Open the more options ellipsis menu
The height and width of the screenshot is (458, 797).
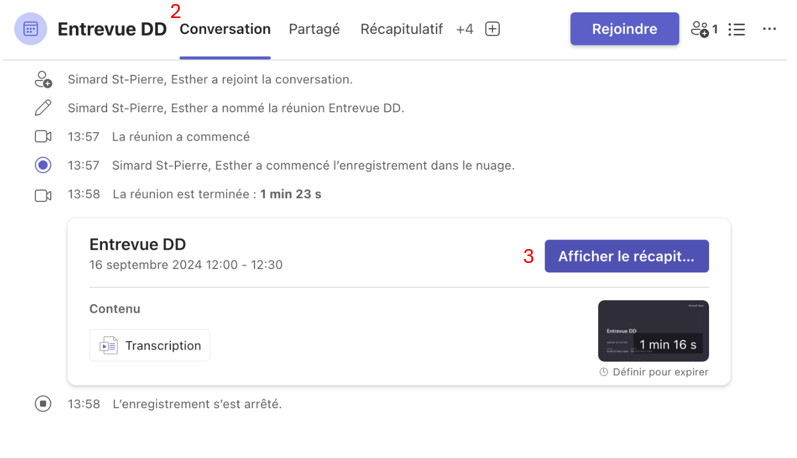tap(769, 29)
